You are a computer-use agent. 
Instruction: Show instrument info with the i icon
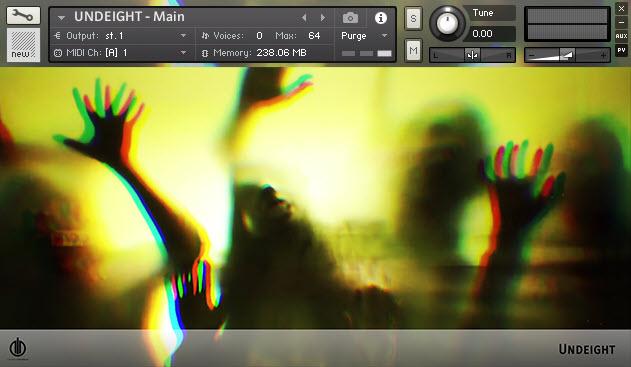coord(381,18)
